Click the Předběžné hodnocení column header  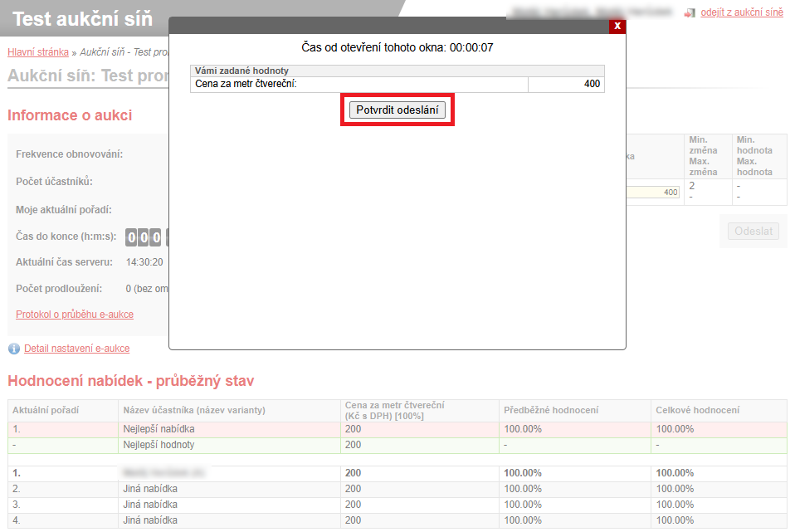[x=551, y=410]
